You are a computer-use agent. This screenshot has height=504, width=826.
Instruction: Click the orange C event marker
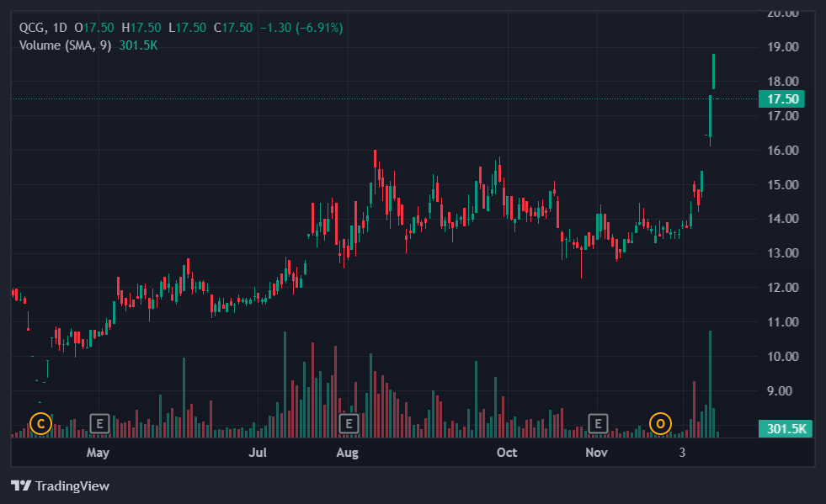(40, 423)
